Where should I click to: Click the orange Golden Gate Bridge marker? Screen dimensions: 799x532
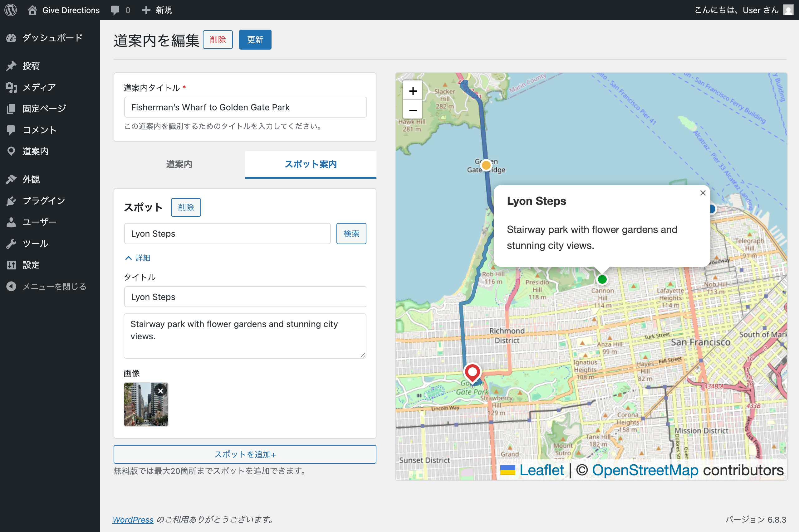[x=486, y=165]
